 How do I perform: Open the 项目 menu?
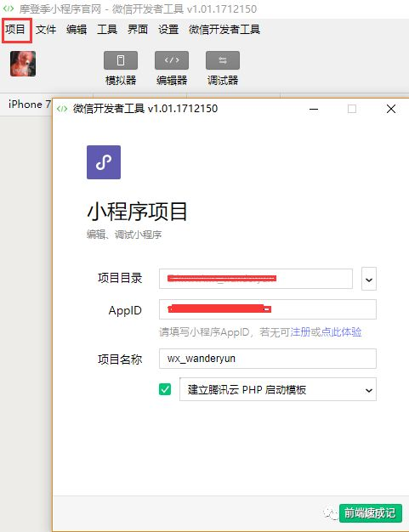click(15, 30)
